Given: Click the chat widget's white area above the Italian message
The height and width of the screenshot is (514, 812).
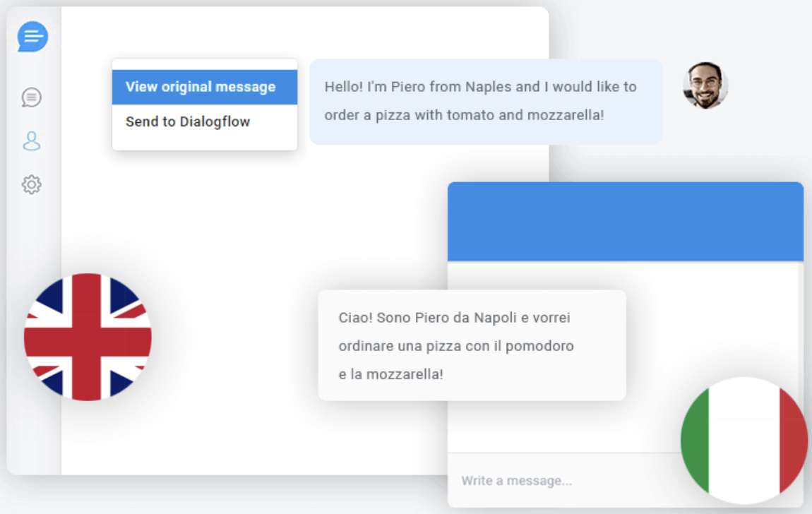Looking at the screenshot, I should tap(626, 276).
